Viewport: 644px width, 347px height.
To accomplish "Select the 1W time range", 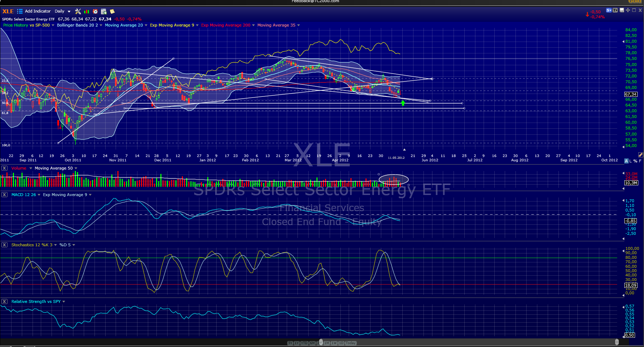I will click(334, 343).
